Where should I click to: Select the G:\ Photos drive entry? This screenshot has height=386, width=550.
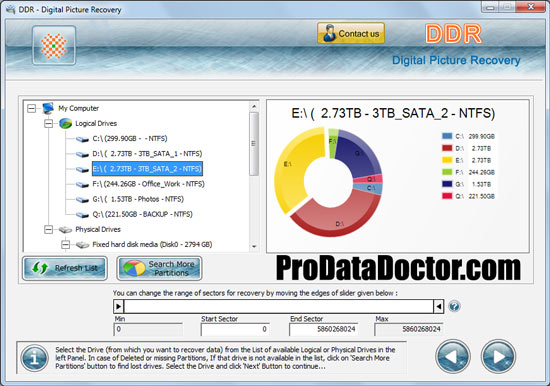coord(138,199)
